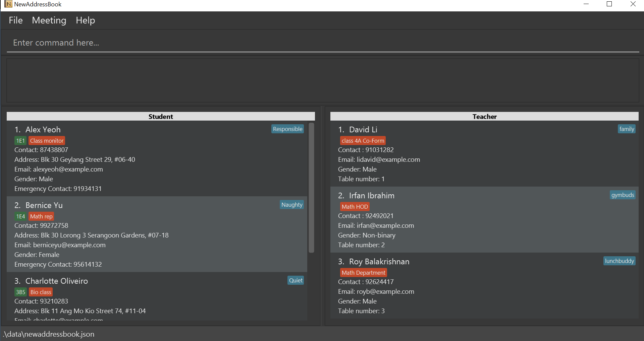The image size is (644, 341).
Task: Click the newaddressbook.json status bar path
Action: pos(49,334)
